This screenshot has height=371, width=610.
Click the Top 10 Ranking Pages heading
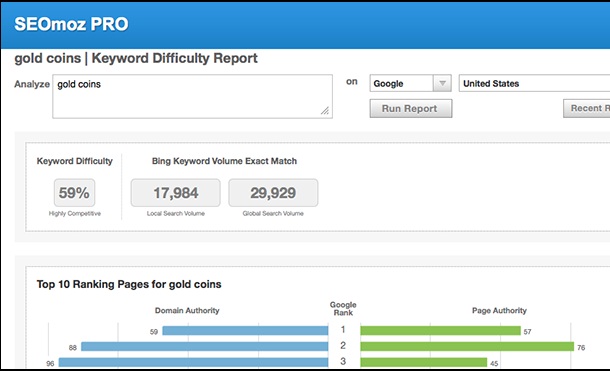pos(129,284)
